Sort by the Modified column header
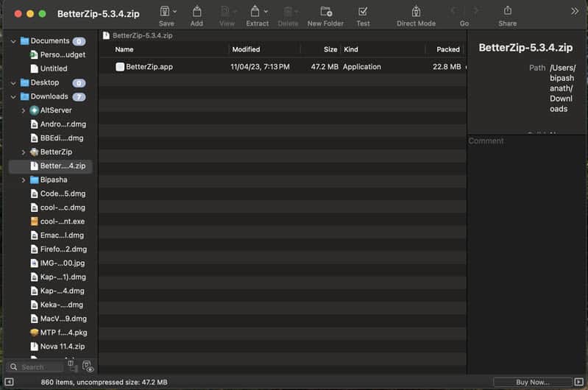 click(x=246, y=49)
